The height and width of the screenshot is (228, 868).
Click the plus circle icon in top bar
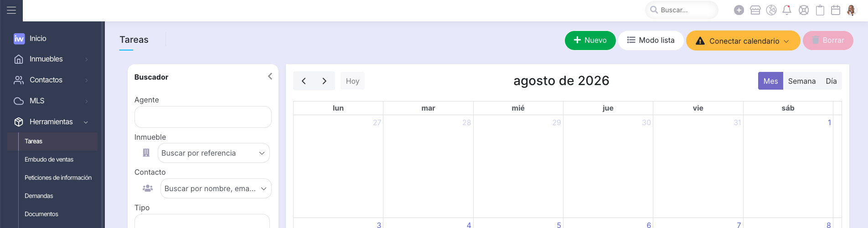click(x=739, y=10)
